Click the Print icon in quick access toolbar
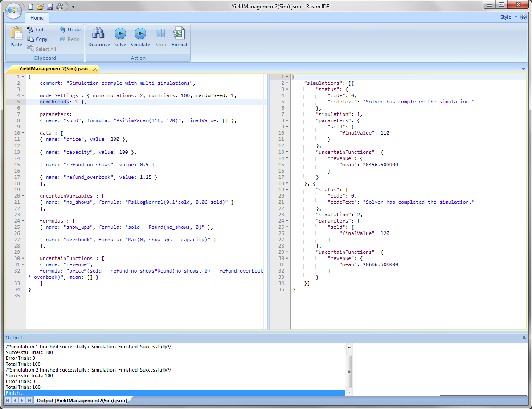Screen dimensions: 532x409 pyautogui.click(x=60, y=7)
